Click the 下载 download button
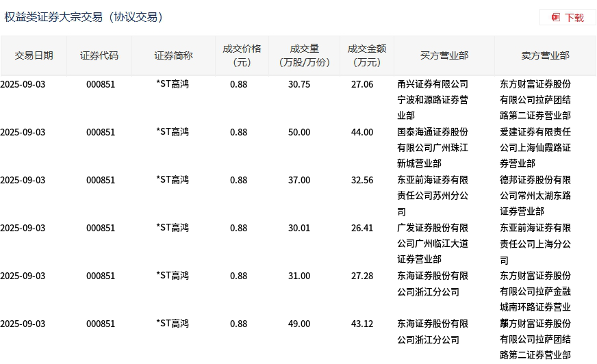The height and width of the screenshot is (364, 597). (568, 18)
